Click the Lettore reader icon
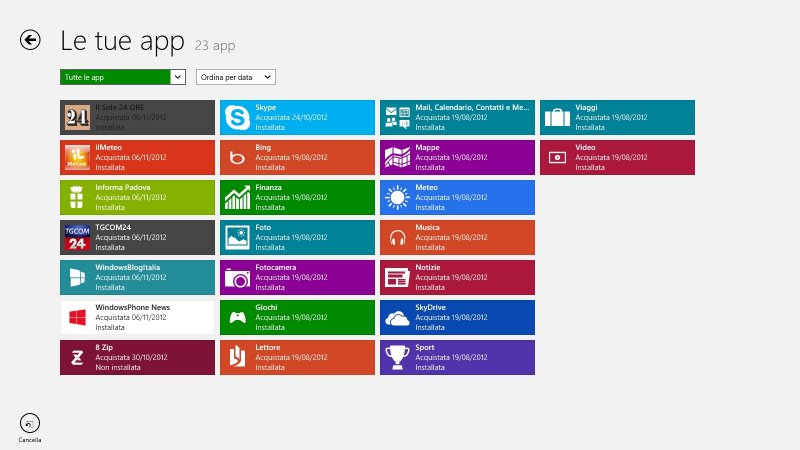This screenshot has width=800, height=450. pyautogui.click(x=237, y=358)
